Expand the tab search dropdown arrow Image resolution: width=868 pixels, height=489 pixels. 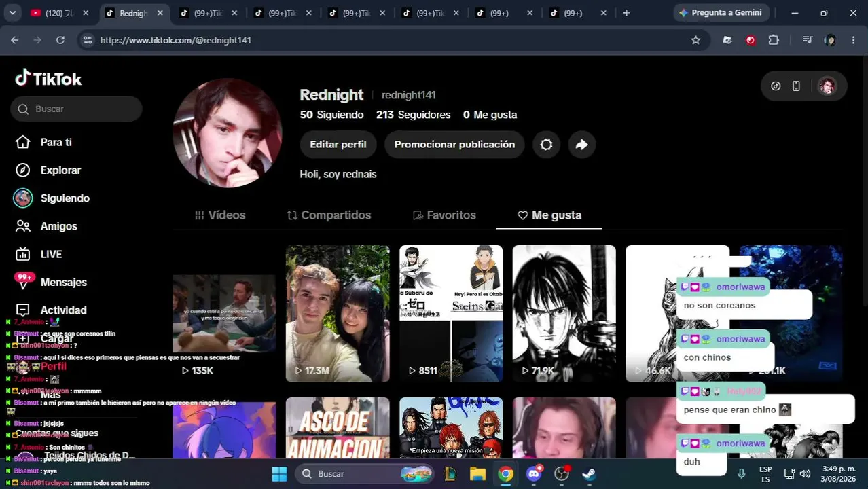point(13,13)
